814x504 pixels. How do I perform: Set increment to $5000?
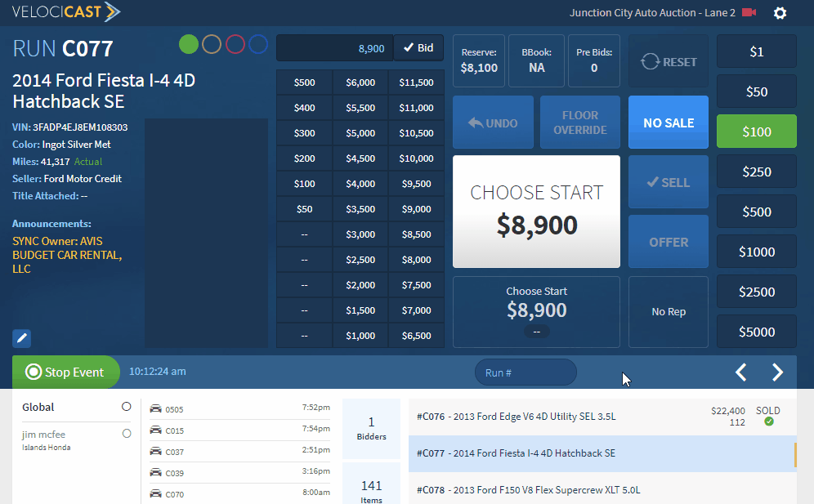[x=756, y=331]
